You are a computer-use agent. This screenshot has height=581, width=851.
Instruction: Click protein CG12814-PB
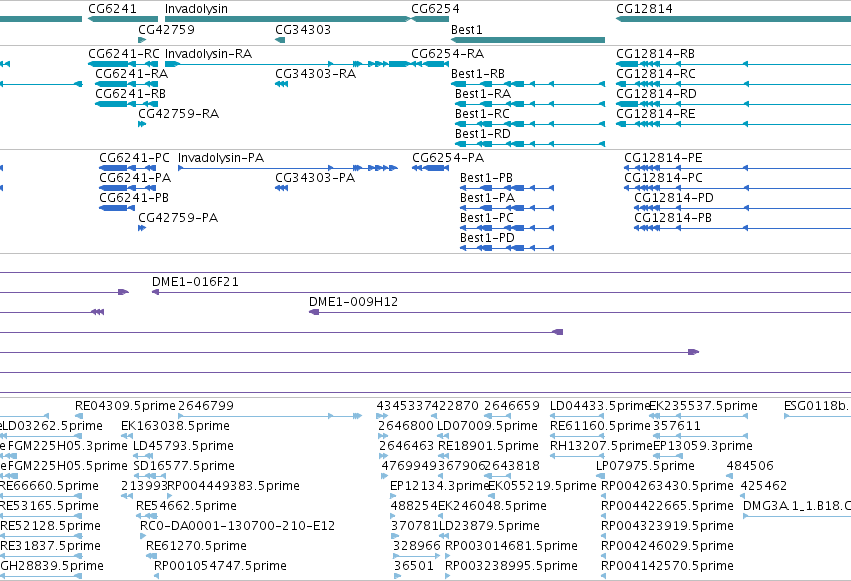point(673,218)
